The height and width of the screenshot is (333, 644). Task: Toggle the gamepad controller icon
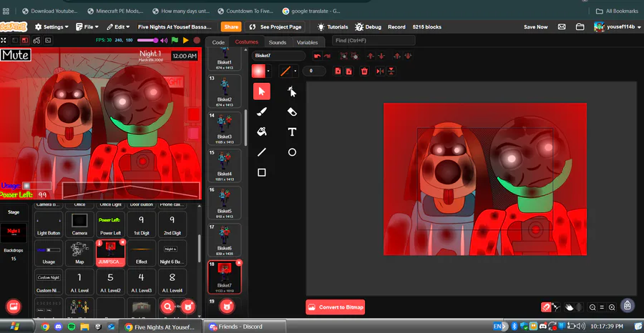[36, 40]
